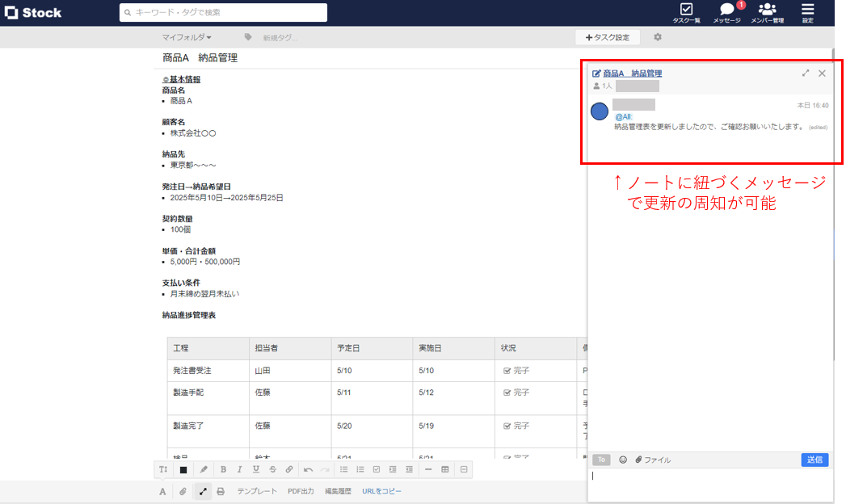Expand the message panel
Screen dimensions: 846x504
click(806, 73)
